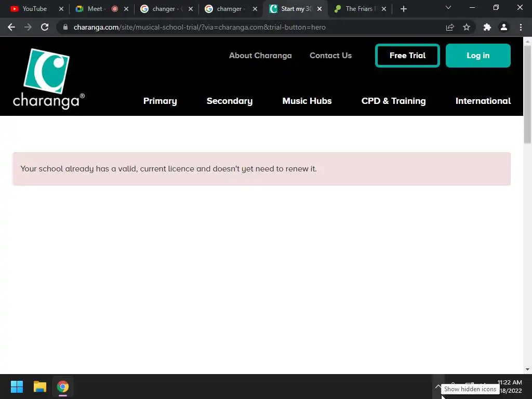The width and height of the screenshot is (532, 399).
Task: View site info via the lock icon
Action: click(x=65, y=27)
